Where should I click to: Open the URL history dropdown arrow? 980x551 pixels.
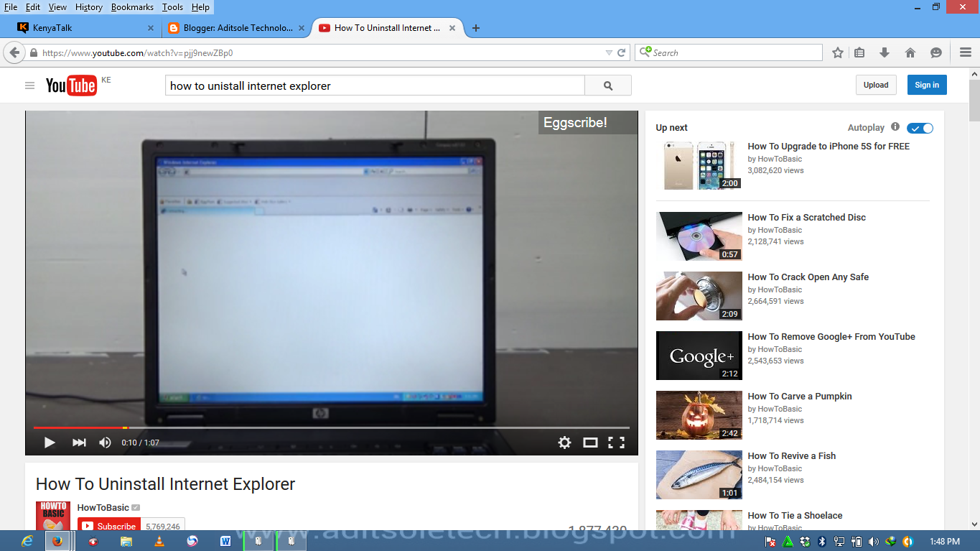pos(609,52)
